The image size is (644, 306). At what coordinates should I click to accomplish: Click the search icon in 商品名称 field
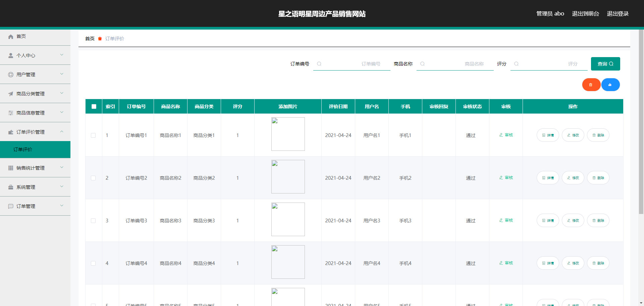coord(422,64)
